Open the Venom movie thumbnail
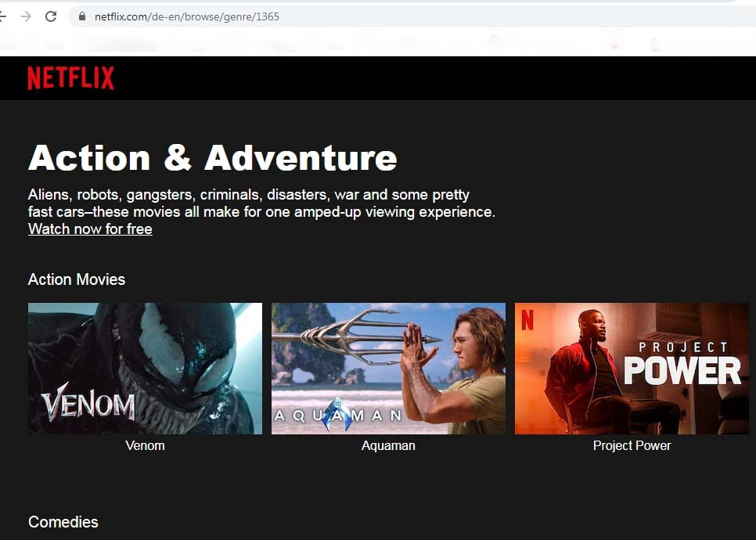 point(145,369)
